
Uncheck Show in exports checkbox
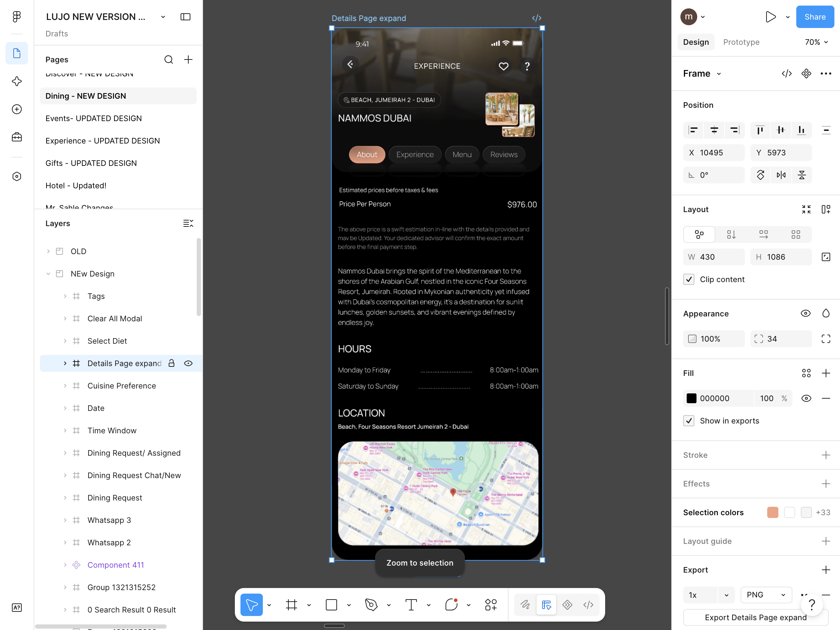coord(689,421)
